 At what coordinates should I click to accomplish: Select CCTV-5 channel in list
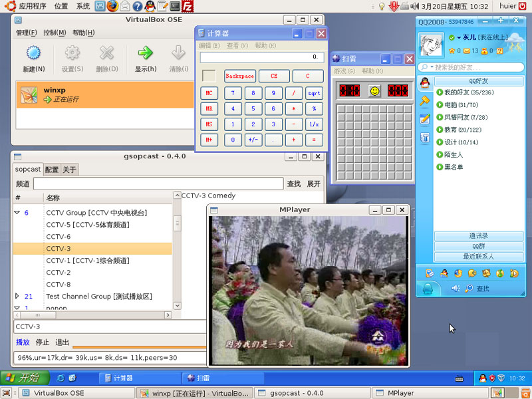[x=92, y=225]
